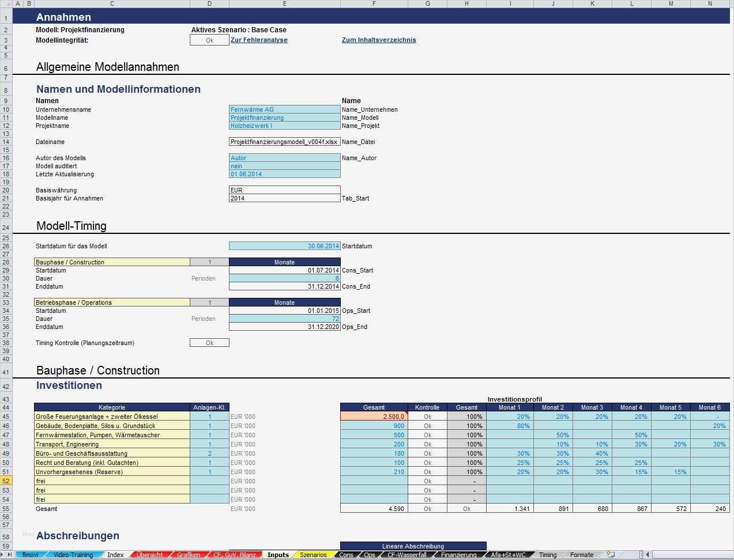The image size is (734, 560).
Task: Switch to the Szenarios sheet tab
Action: pyautogui.click(x=312, y=554)
